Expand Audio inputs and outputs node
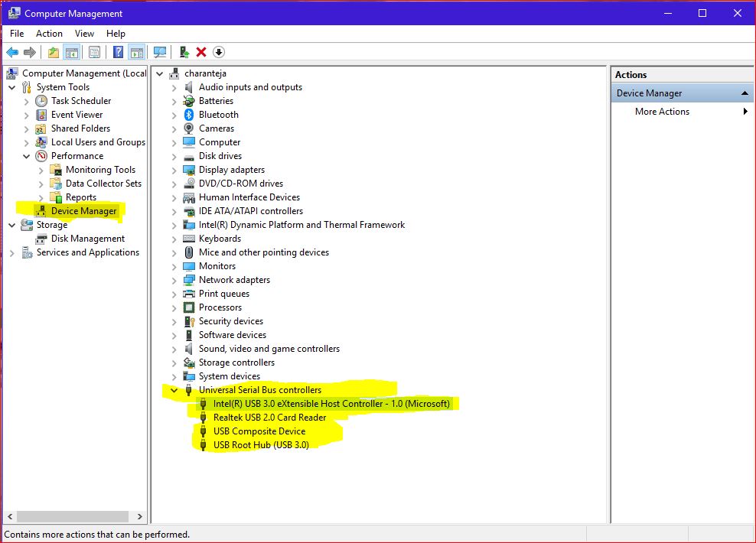The height and width of the screenshot is (543, 756). [174, 88]
